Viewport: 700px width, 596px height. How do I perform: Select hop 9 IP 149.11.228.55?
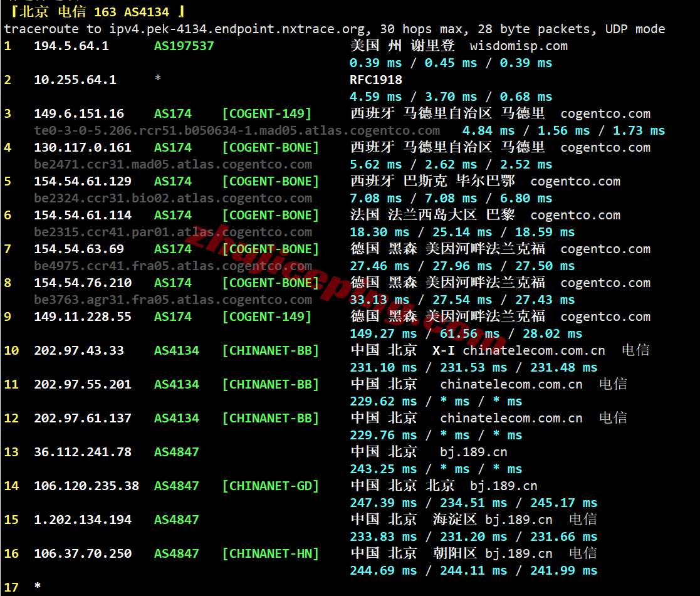point(83,317)
